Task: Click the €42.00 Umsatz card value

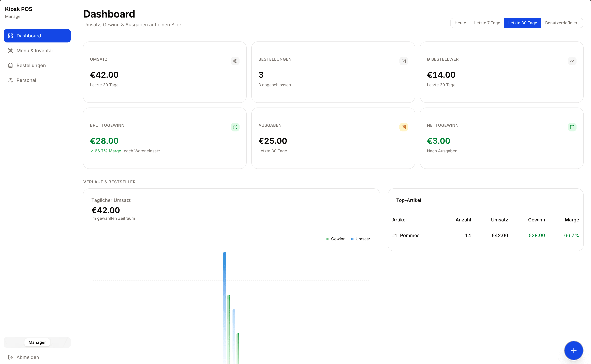Action: point(104,75)
